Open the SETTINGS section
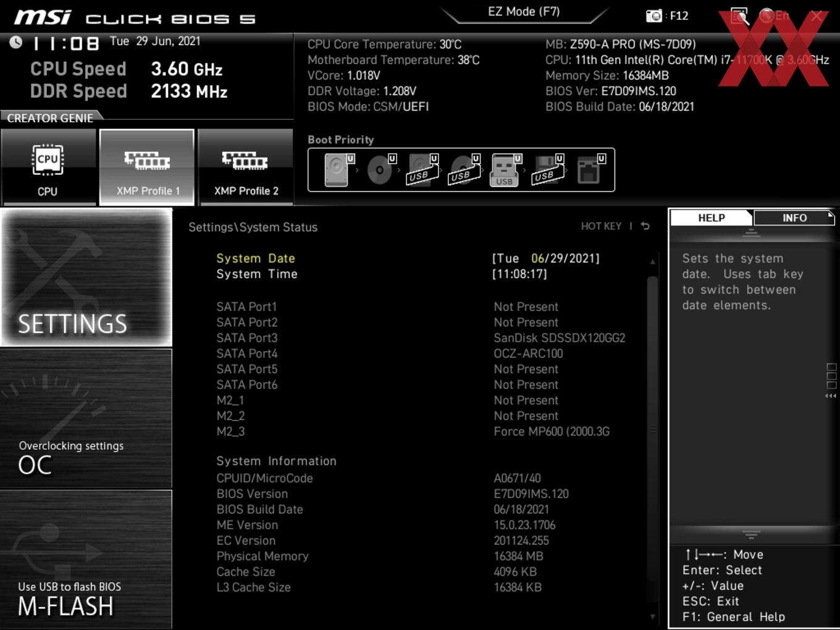Screen dimensions: 840x630 [x=86, y=277]
